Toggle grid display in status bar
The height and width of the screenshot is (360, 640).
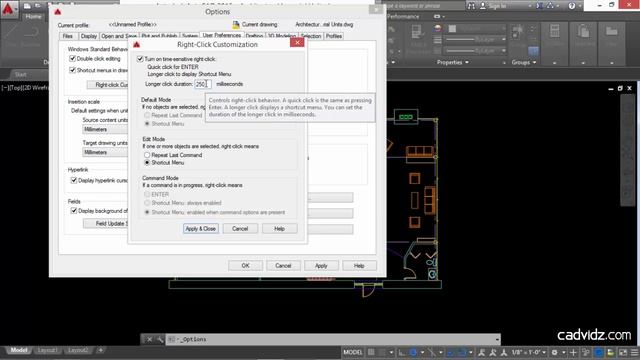click(371, 352)
